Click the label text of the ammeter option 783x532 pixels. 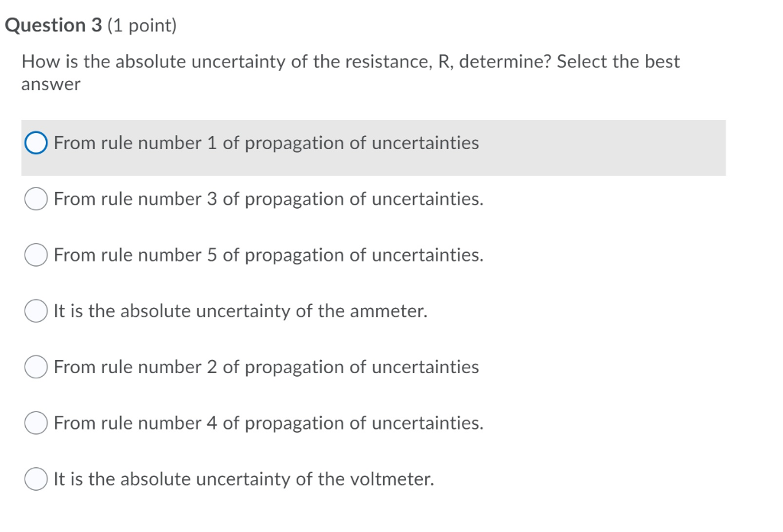[x=239, y=311]
